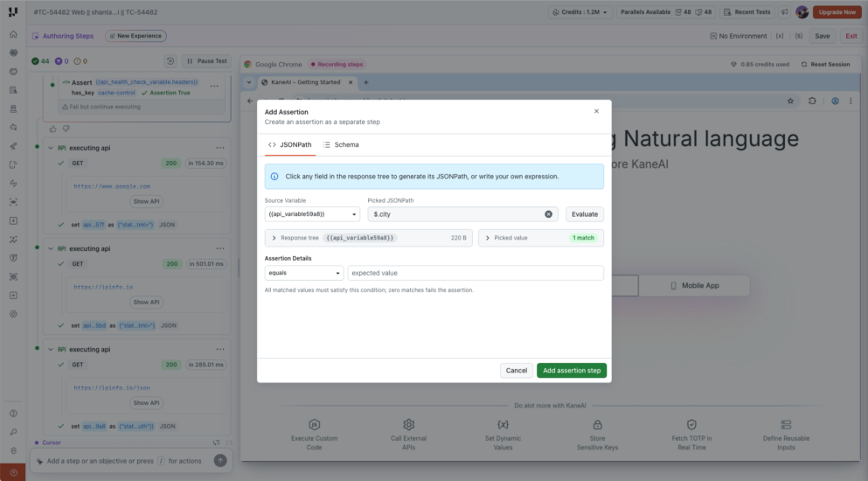
Task: Click the https://ipinfo.io/json URL text
Action: 112,388
